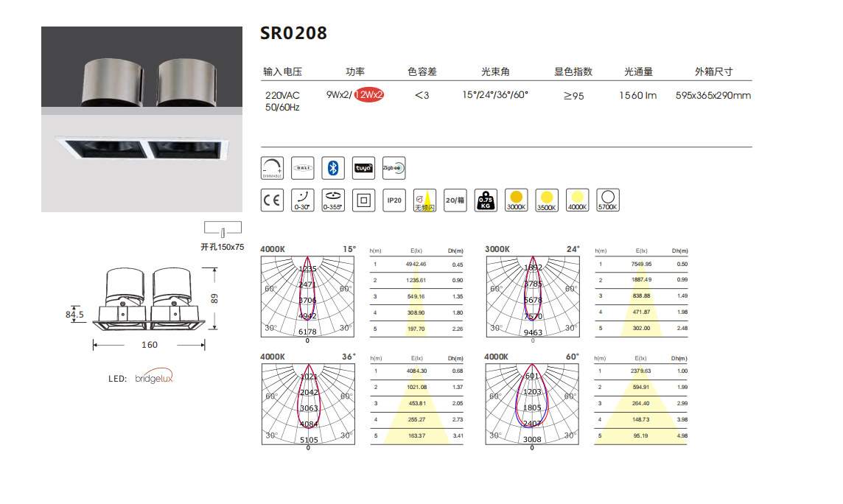
Task: Click the 1235.61 lux value
Action: (416, 281)
